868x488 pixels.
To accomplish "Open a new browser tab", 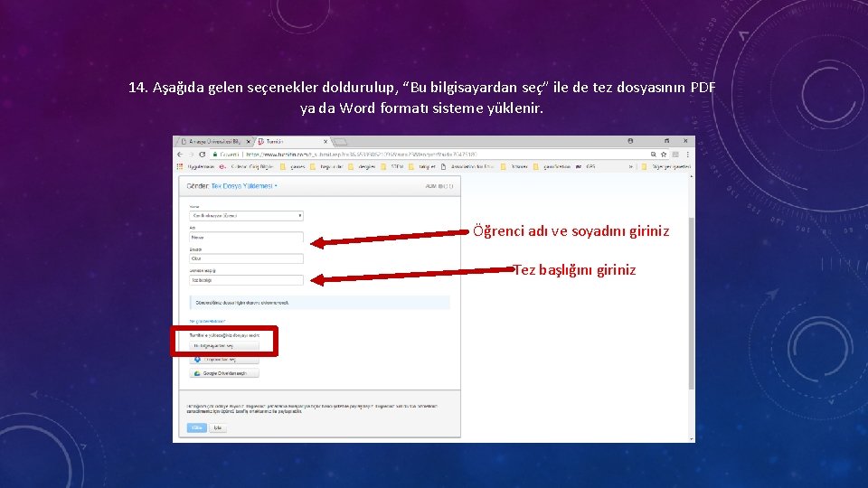I will point(341,142).
